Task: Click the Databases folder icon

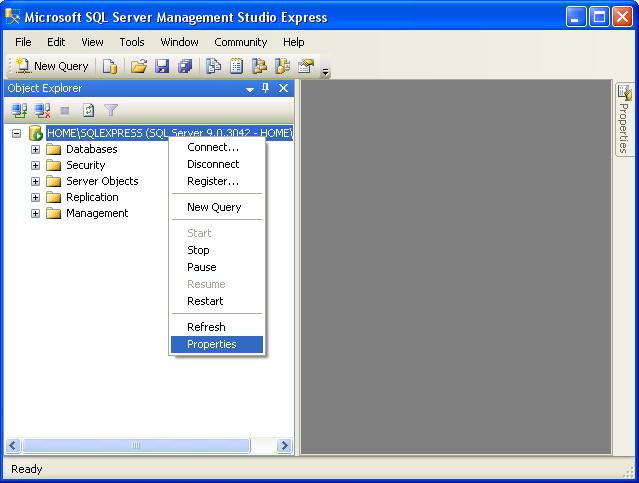Action: tap(53, 149)
